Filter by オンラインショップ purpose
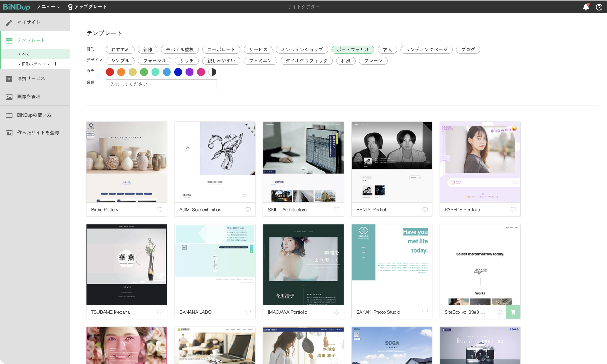 point(302,50)
